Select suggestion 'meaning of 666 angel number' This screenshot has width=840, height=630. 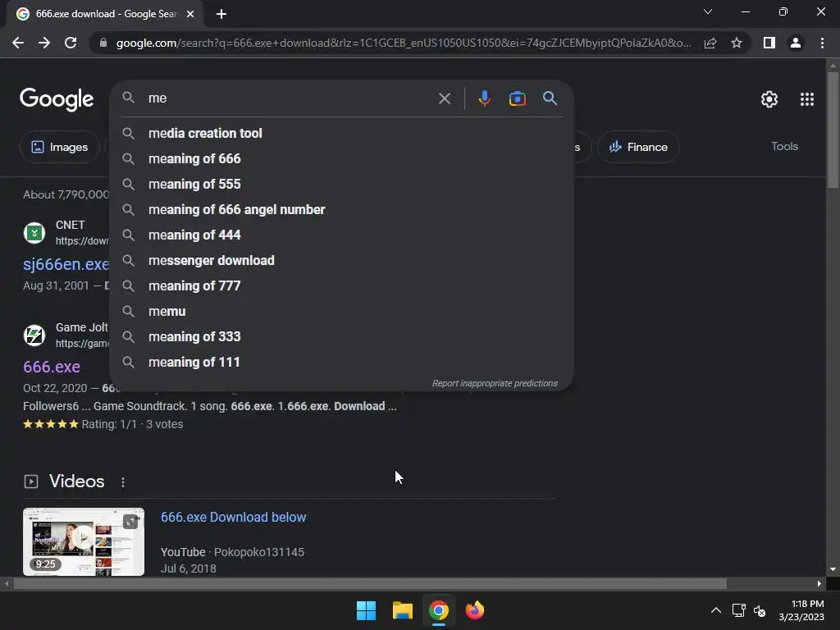pyautogui.click(x=341, y=209)
